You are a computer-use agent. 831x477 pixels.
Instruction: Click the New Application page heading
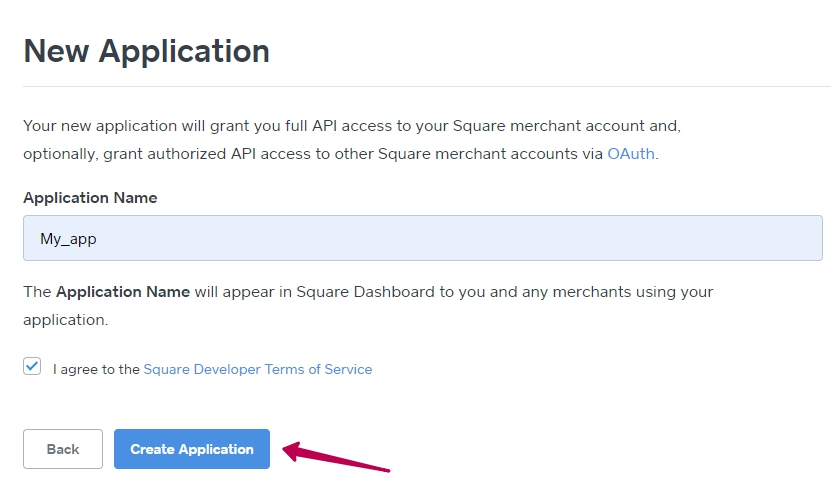(x=146, y=51)
